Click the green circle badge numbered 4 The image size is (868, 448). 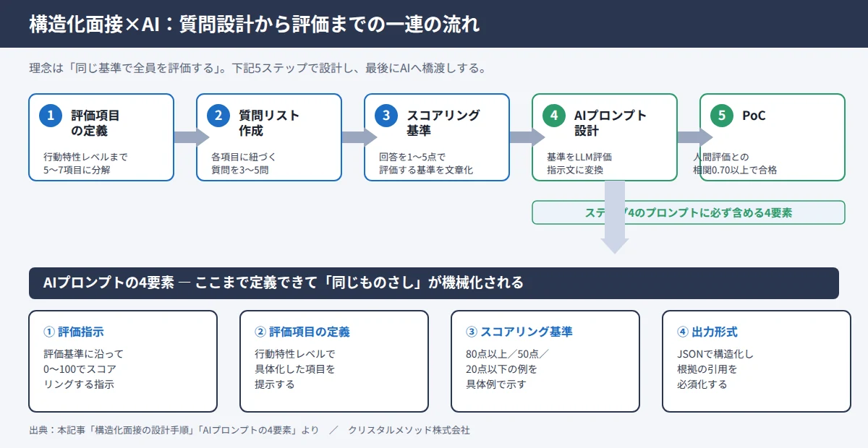(554, 115)
